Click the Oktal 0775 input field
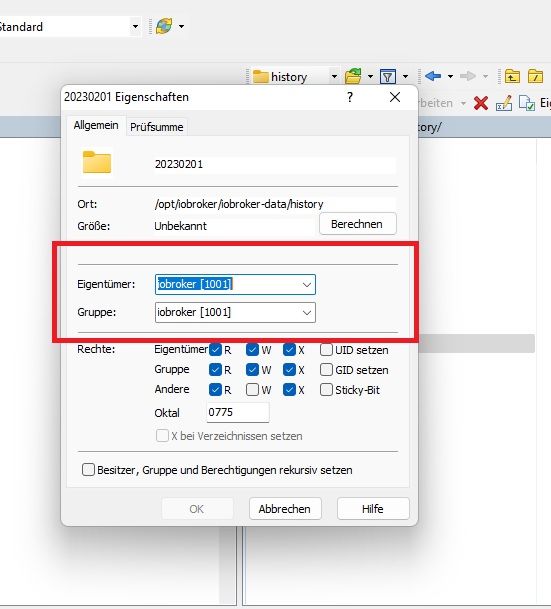551x609 pixels. (238, 412)
